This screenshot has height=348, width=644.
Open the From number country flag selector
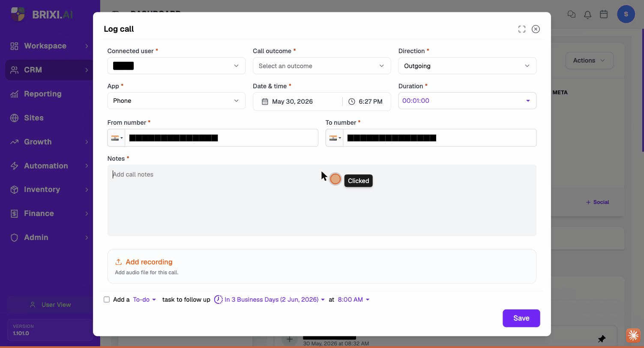117,138
